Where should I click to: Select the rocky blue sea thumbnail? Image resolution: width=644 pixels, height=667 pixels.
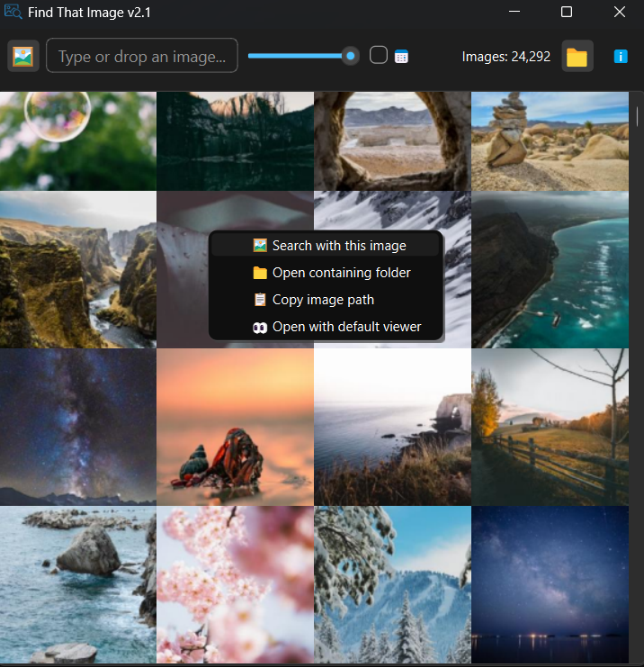click(78, 584)
